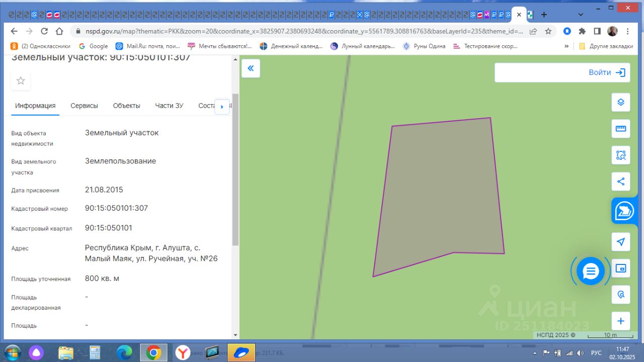Activate the geolocation arrow tool

621,242
